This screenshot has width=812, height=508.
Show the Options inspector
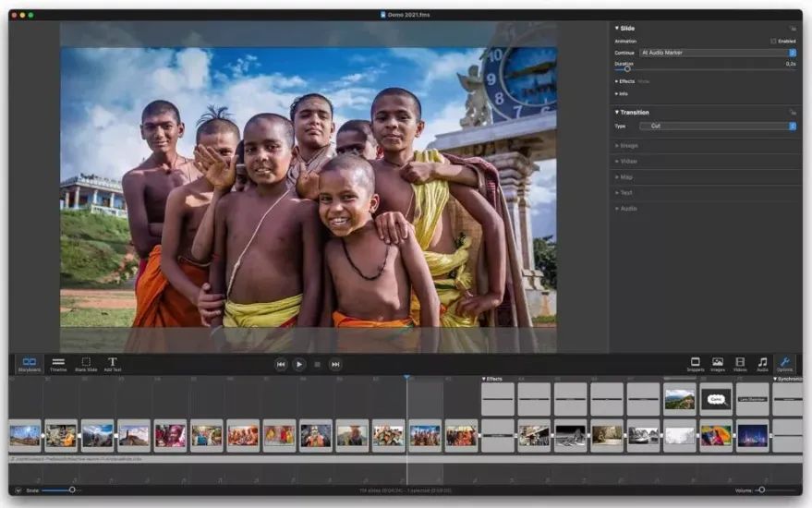[x=784, y=364]
